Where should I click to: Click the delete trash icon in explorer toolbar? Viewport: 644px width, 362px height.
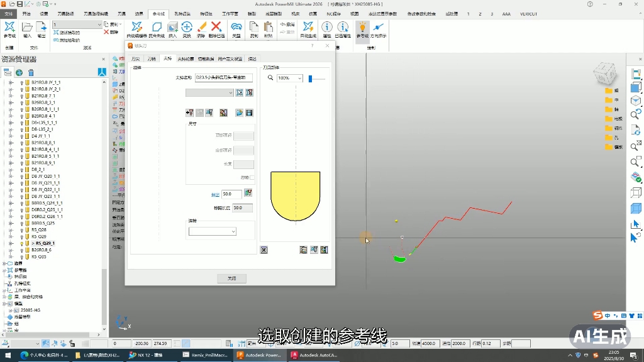click(x=31, y=73)
